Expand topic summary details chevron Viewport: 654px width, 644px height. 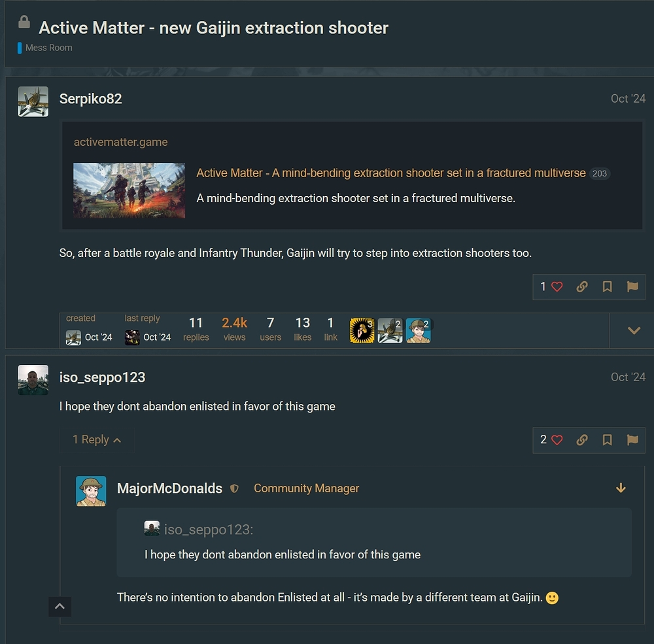634,331
